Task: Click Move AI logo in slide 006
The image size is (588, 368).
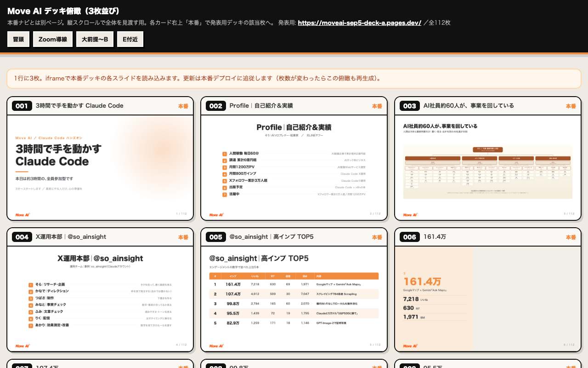Action: click(410, 346)
